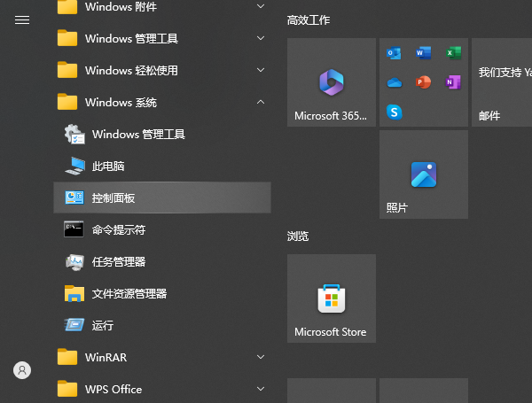Screen dimensions: 532x403
Task: Open 任务管理器 icon
Action: point(74,262)
